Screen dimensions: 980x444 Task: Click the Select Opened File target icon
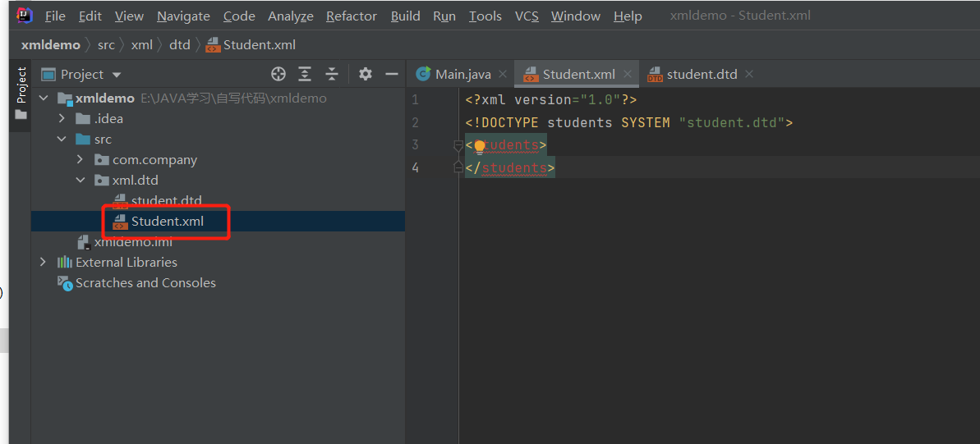[278, 75]
